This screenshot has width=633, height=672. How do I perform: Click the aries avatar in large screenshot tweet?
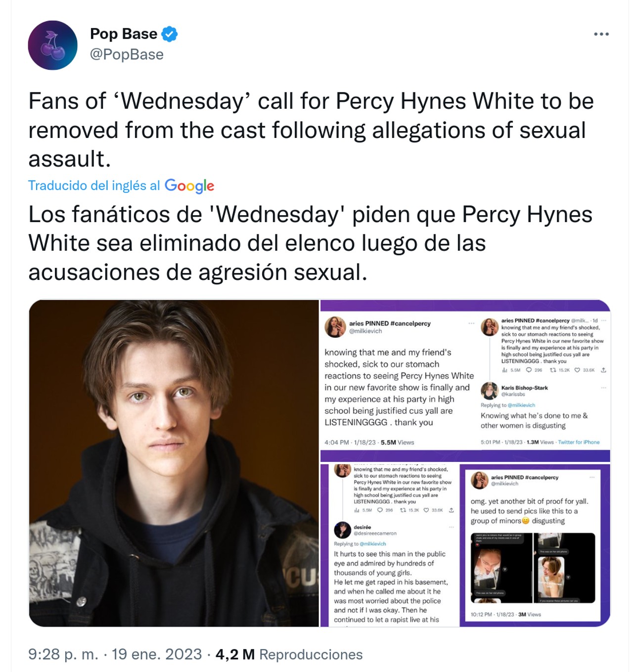tap(335, 327)
